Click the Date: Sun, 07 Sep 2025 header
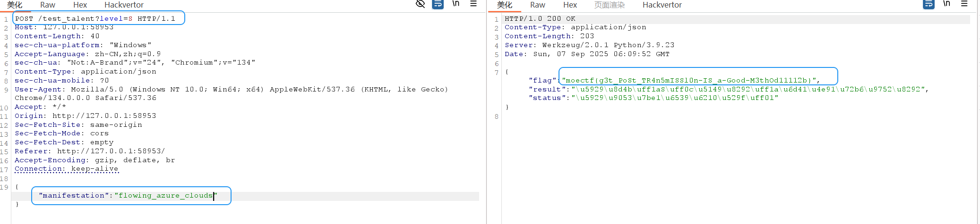Screen dimensions: 980x224 (587, 54)
